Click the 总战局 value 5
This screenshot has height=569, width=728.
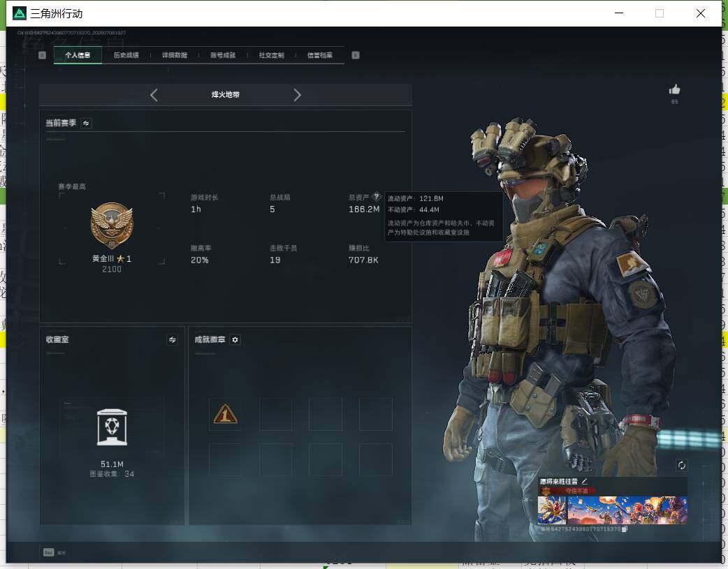(272, 209)
